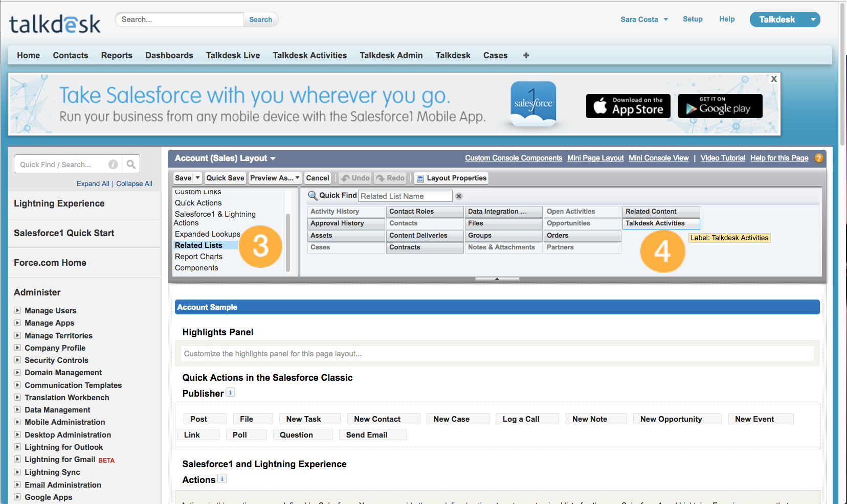
Task: Open the Talkdesk Live tab
Action: [x=233, y=55]
